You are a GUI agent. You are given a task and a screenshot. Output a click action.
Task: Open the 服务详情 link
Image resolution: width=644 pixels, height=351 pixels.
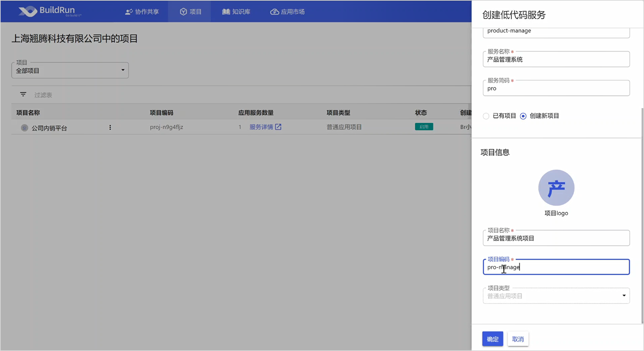click(261, 127)
